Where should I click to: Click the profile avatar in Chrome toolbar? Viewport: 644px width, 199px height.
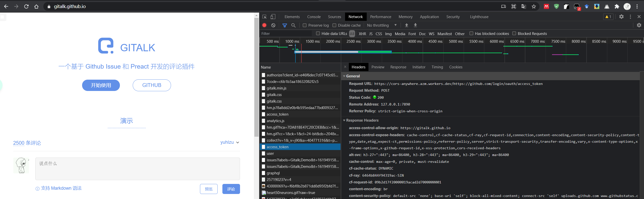pos(627,7)
